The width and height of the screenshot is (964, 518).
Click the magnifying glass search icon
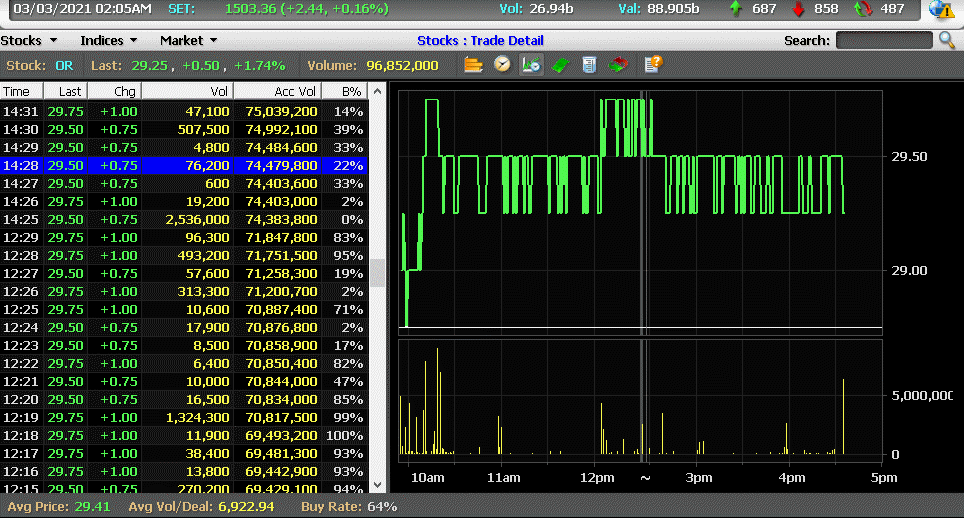coord(947,41)
